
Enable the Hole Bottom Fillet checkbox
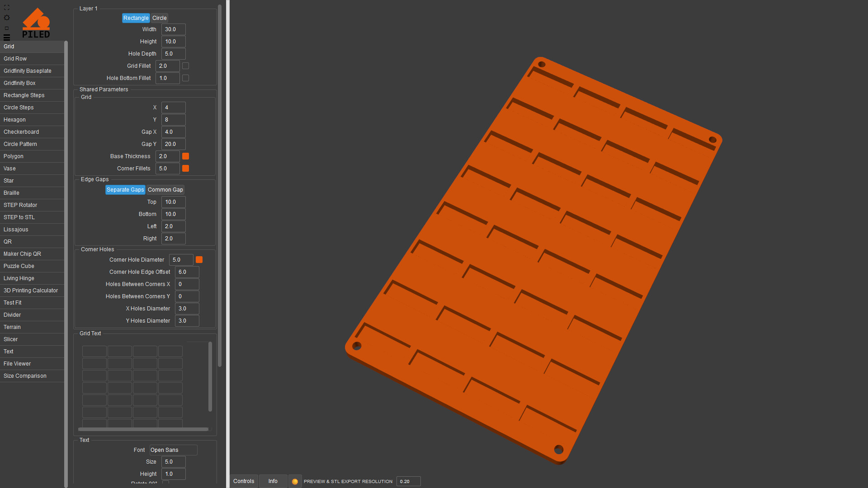pyautogui.click(x=185, y=78)
